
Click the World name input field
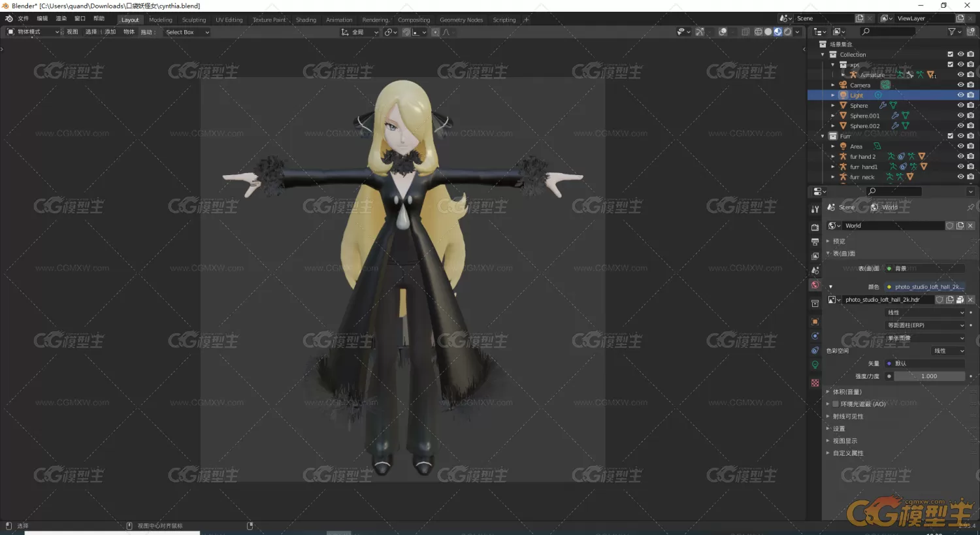tap(894, 225)
